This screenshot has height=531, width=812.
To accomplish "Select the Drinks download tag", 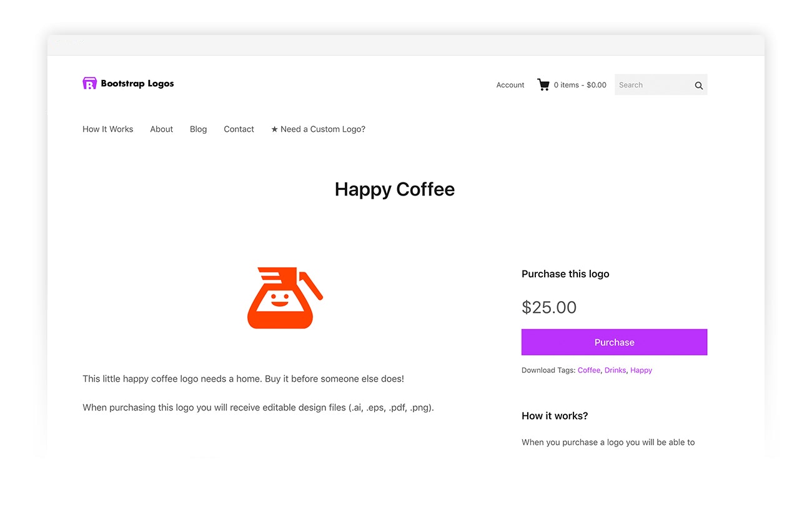I will (x=615, y=370).
